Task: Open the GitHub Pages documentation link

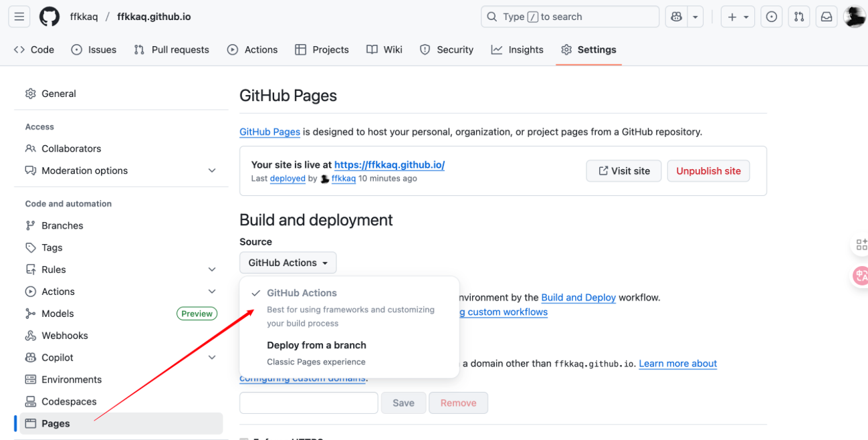Action: 269,132
